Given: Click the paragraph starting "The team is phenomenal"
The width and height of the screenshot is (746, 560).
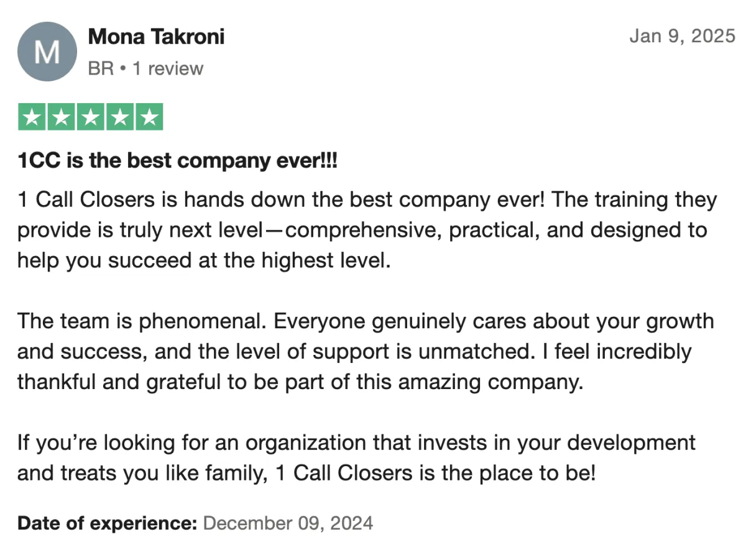Looking at the screenshot, I should [x=366, y=352].
